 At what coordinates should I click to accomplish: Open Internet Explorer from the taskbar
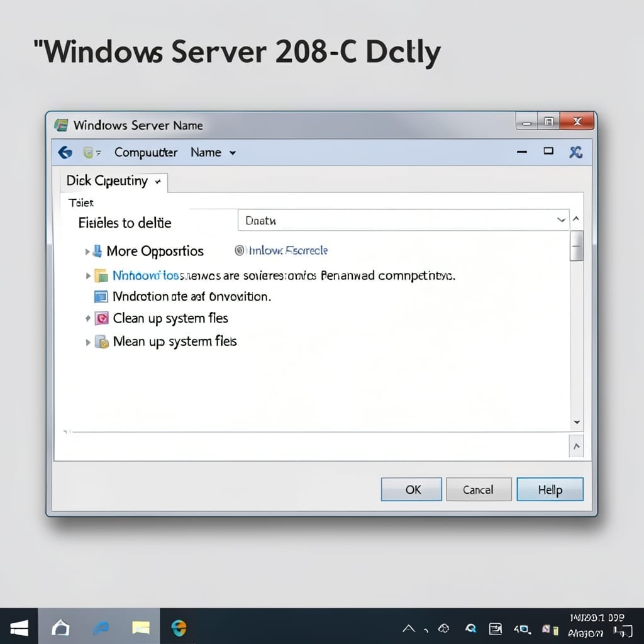tap(101, 628)
